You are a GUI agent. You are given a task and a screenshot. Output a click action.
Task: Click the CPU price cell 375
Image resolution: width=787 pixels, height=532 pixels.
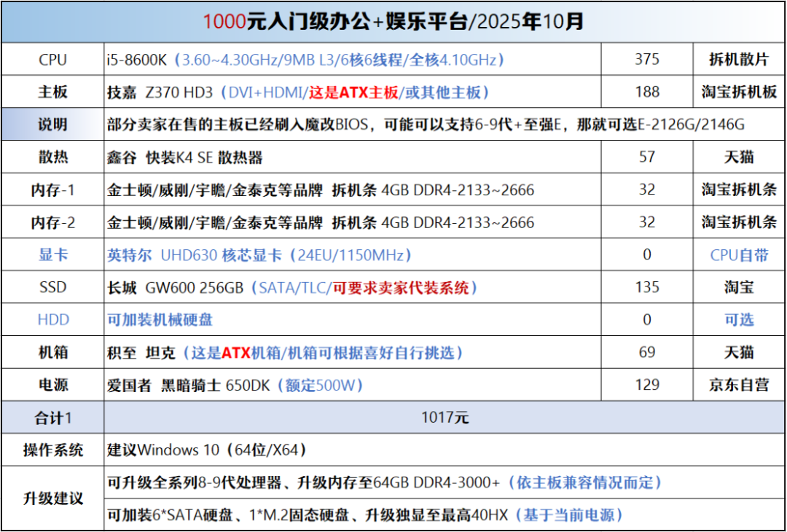646,60
